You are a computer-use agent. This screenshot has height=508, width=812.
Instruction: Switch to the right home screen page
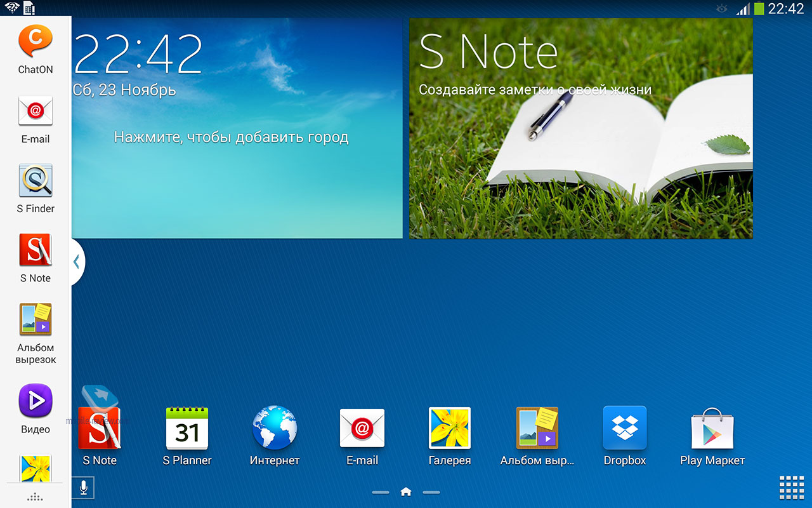(x=431, y=492)
